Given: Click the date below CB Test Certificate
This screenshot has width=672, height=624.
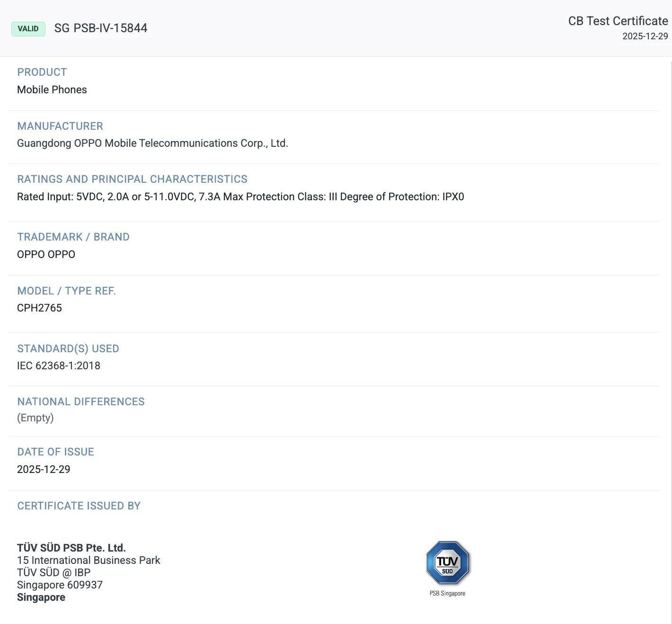Looking at the screenshot, I should tap(645, 36).
